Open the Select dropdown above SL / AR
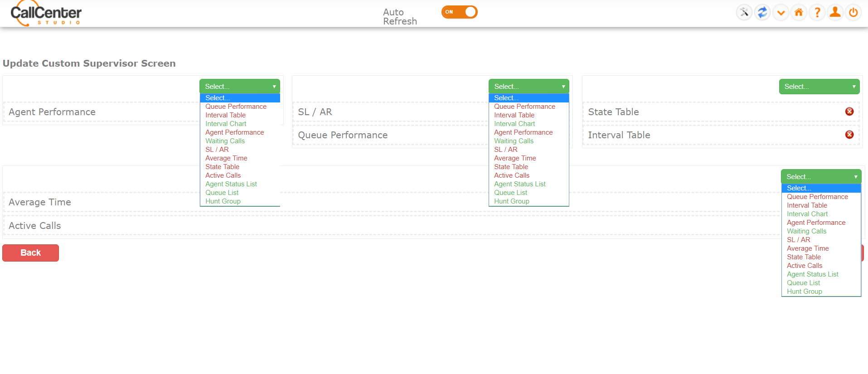The image size is (868, 374). [529, 87]
